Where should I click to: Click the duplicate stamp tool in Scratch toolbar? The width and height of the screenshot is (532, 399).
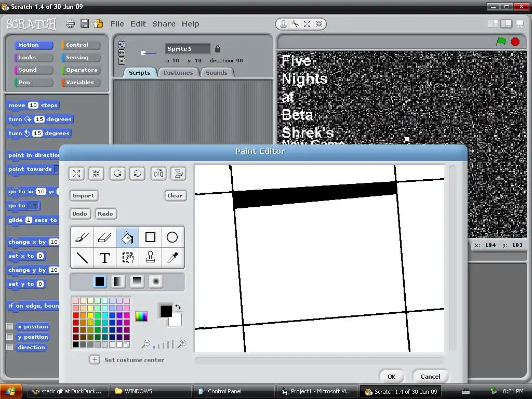283,24
